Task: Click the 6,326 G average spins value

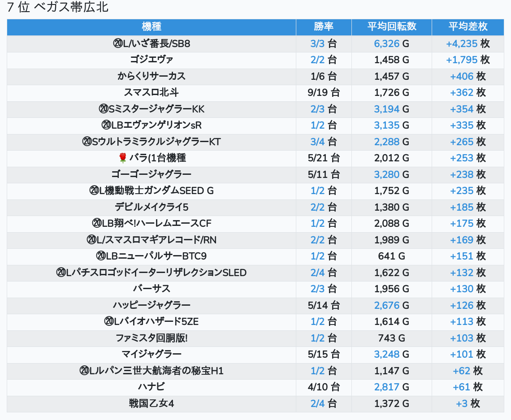Action: point(392,43)
